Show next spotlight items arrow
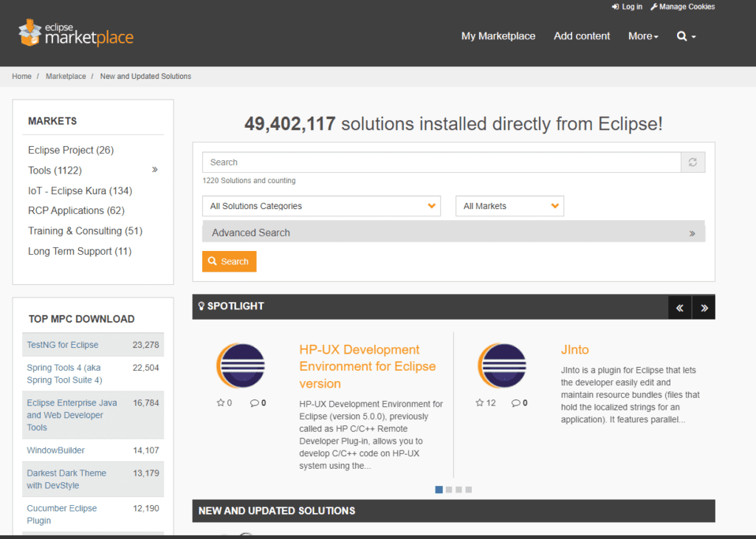The height and width of the screenshot is (539, 756). click(704, 308)
